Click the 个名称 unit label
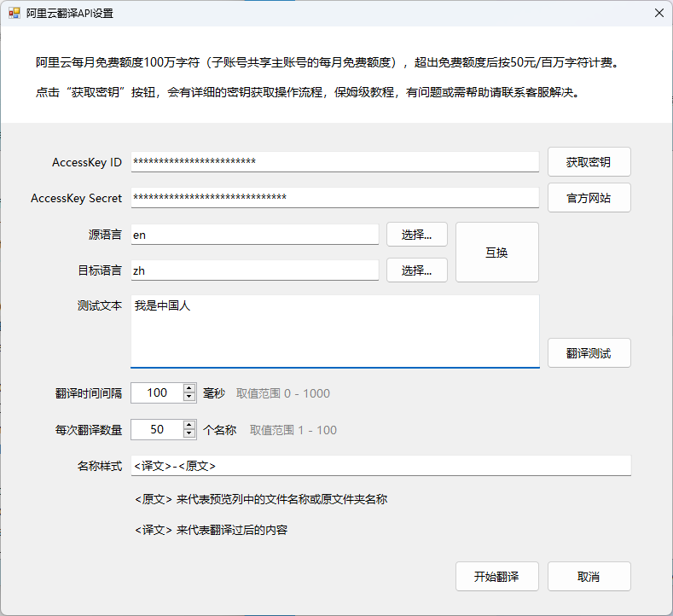Screen dimensions: 673x616 pos(220,430)
